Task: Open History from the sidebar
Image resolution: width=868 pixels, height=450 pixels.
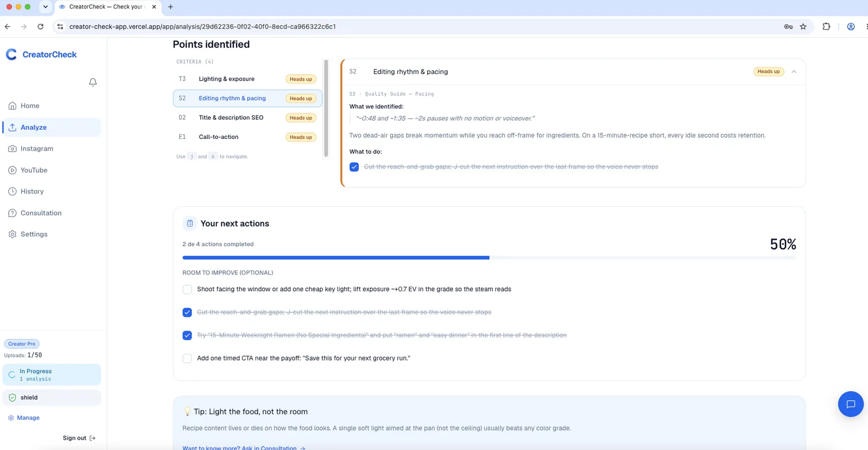Action: 52,192
